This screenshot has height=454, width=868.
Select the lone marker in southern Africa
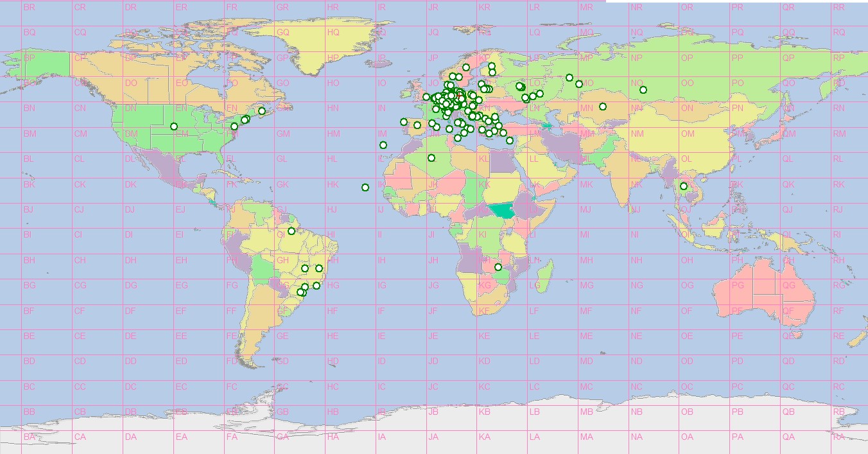(x=498, y=267)
